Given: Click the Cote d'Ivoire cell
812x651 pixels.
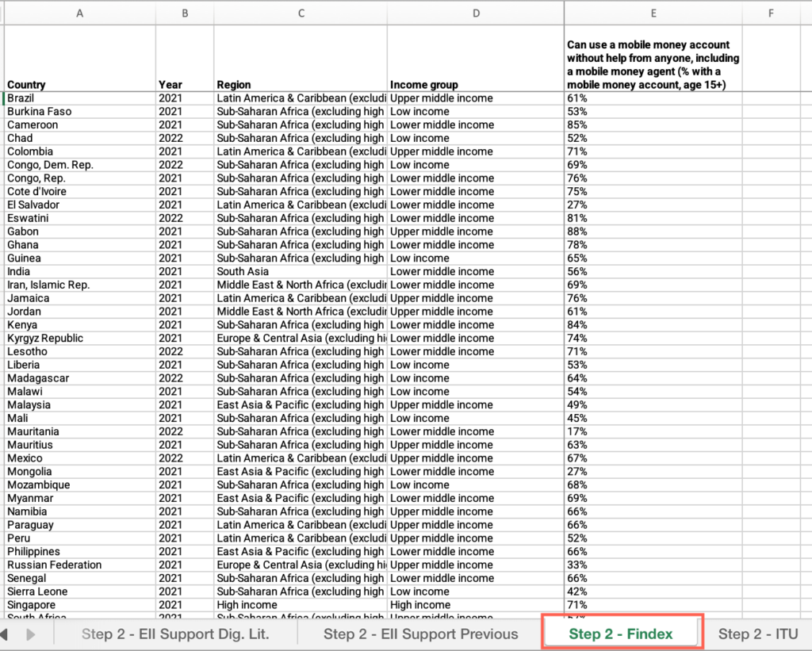Looking at the screenshot, I should pyautogui.click(x=80, y=192).
